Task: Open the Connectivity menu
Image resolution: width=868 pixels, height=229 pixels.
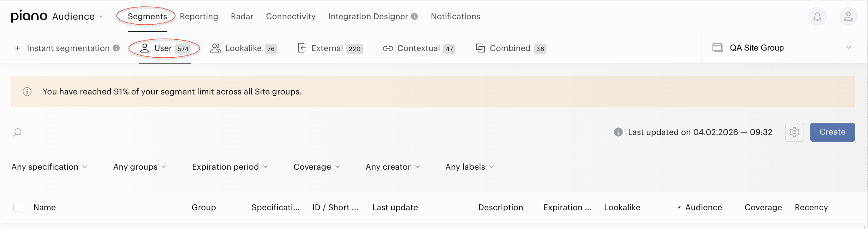Action: click(291, 16)
